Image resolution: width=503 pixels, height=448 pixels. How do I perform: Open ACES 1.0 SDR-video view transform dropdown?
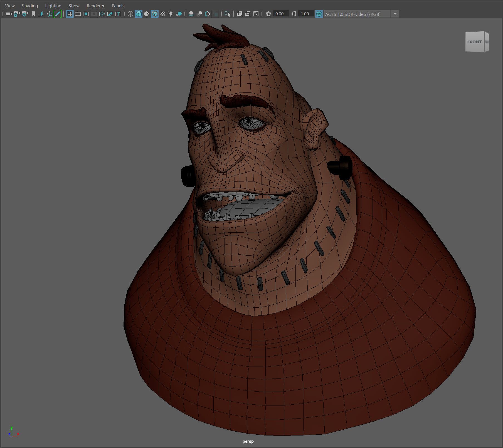coord(361,14)
